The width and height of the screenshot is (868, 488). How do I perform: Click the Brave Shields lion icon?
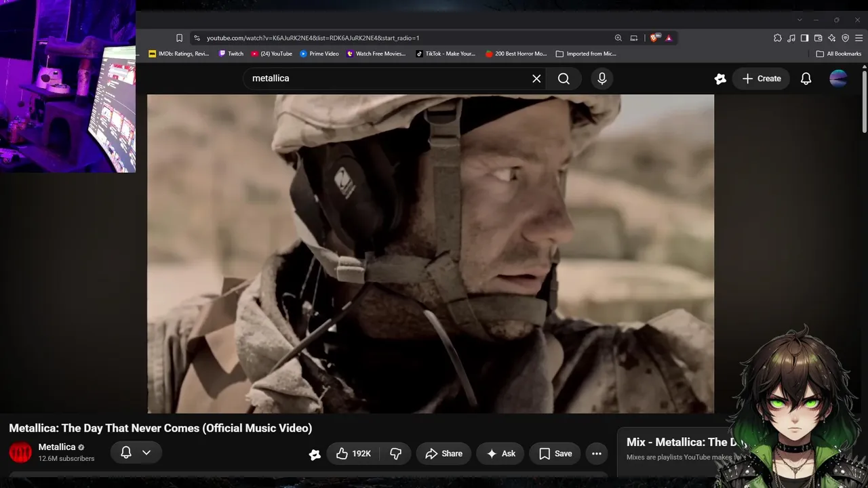[655, 38]
